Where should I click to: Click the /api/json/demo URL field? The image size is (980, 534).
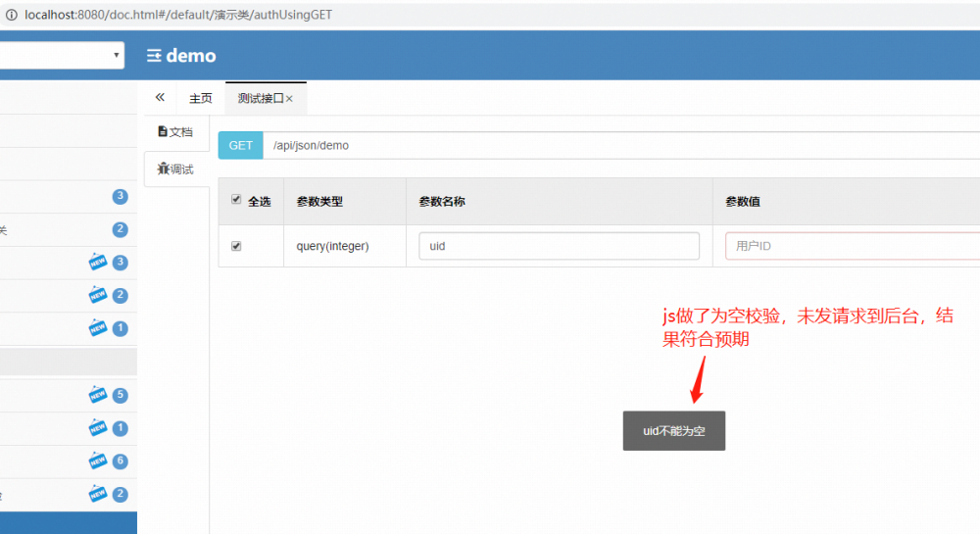point(621,146)
